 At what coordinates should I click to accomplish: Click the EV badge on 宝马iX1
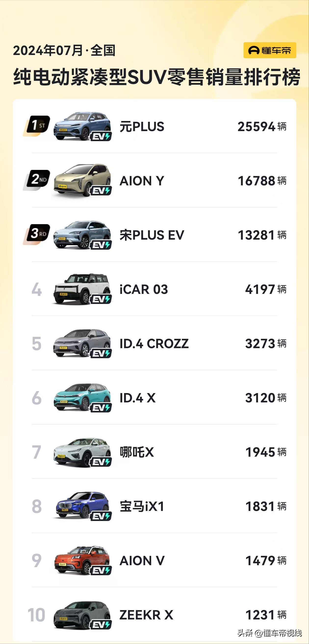tap(101, 516)
